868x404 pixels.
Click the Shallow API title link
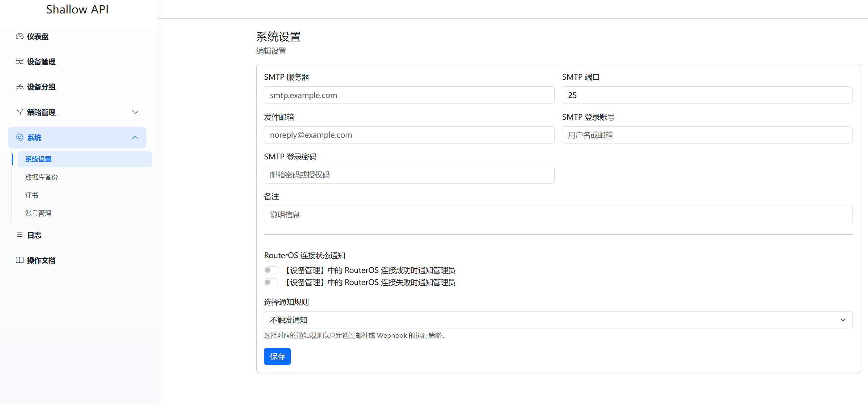77,9
